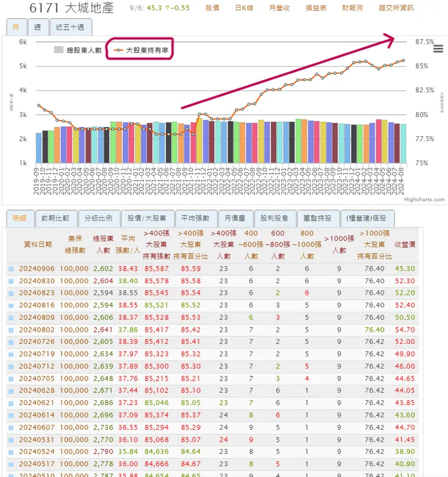Open the (櫃營建)個股 tab
The image size is (448, 477).
[366, 218]
